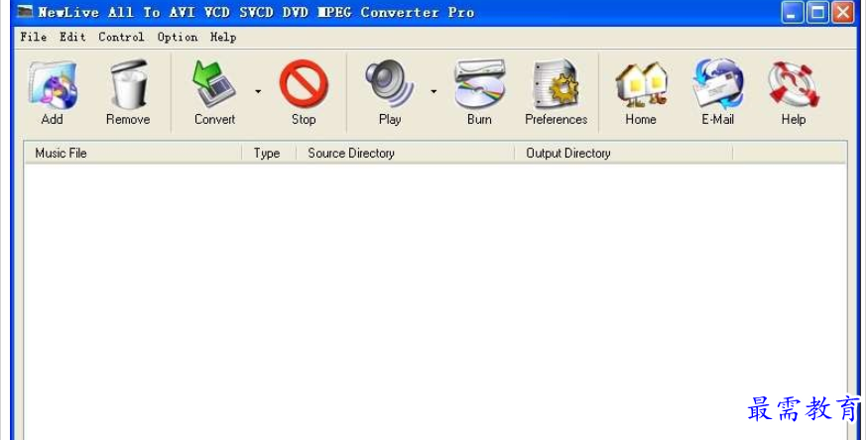Screen dimensions: 868x440
Task: Expand the Convert dropdown arrow
Action: 258,91
